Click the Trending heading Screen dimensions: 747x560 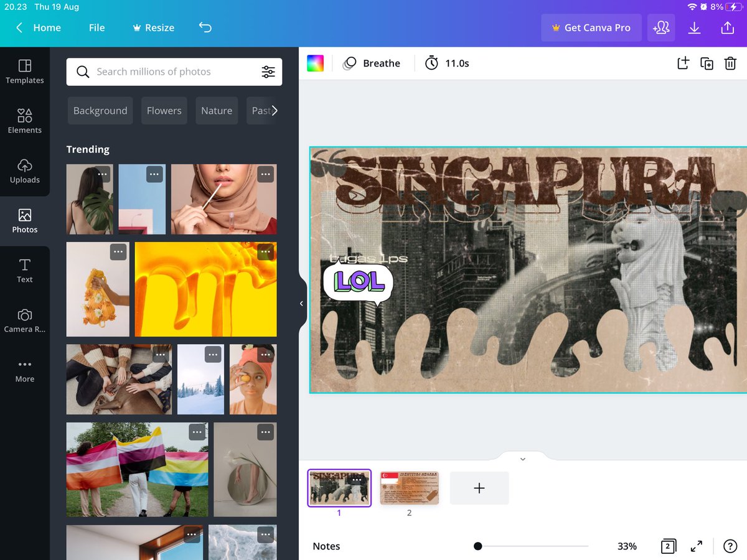click(x=88, y=149)
